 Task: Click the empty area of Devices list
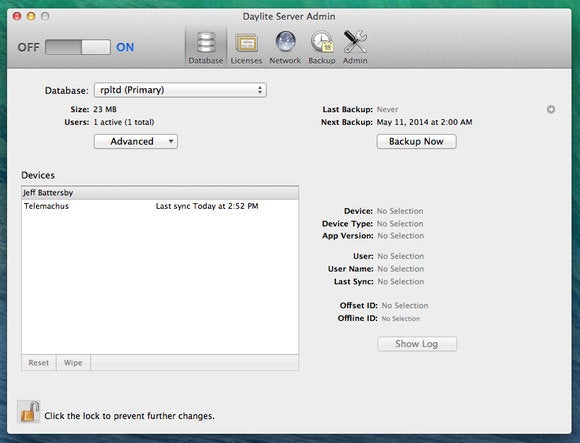160,283
